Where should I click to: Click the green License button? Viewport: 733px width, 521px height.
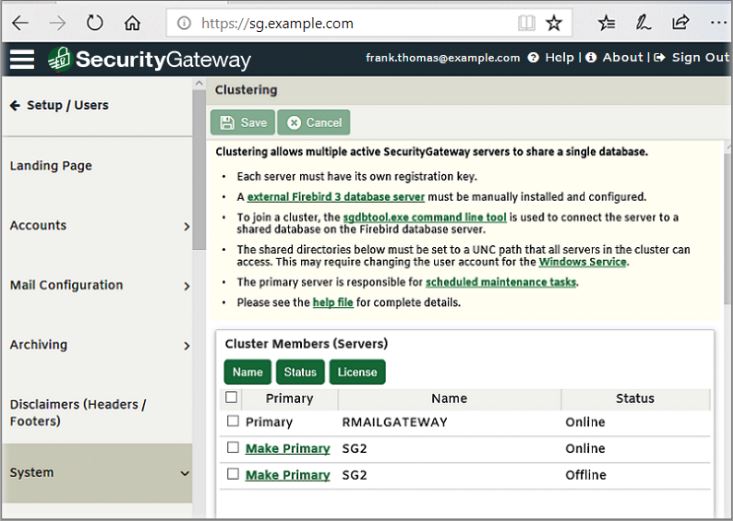(357, 372)
